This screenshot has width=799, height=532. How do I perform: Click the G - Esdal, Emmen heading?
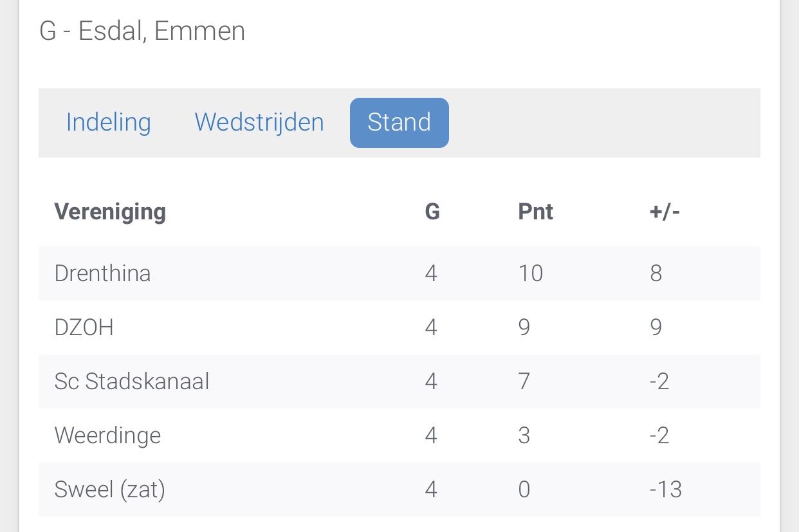click(x=142, y=31)
